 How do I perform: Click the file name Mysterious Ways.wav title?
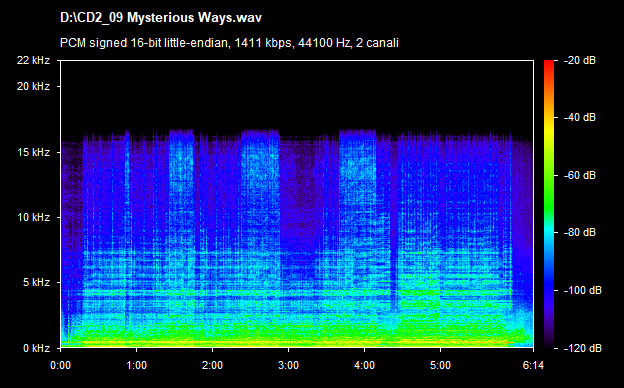[161, 18]
